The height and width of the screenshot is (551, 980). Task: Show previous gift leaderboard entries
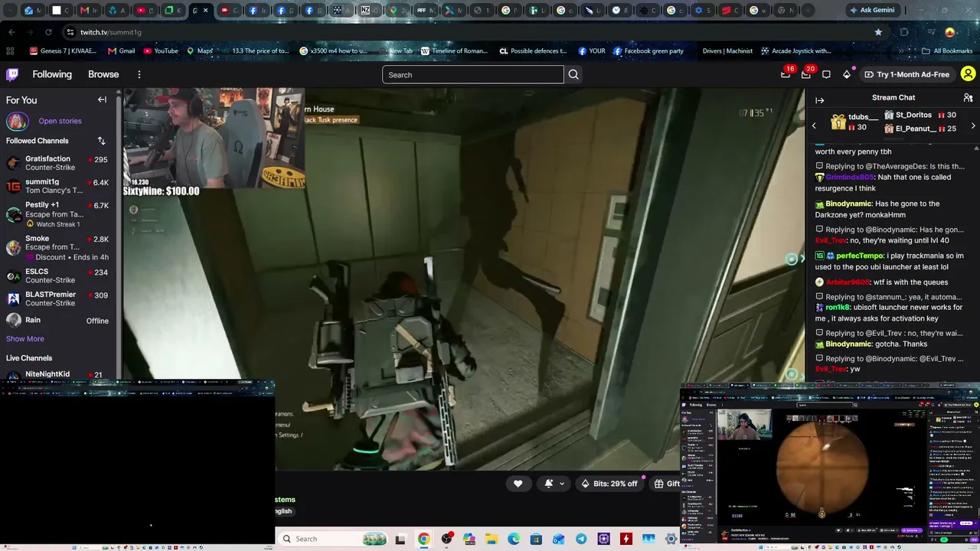(814, 126)
